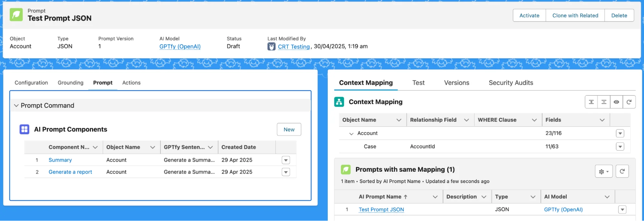Sort by the Created Date column header
The height and width of the screenshot is (221, 644).
pos(239,147)
